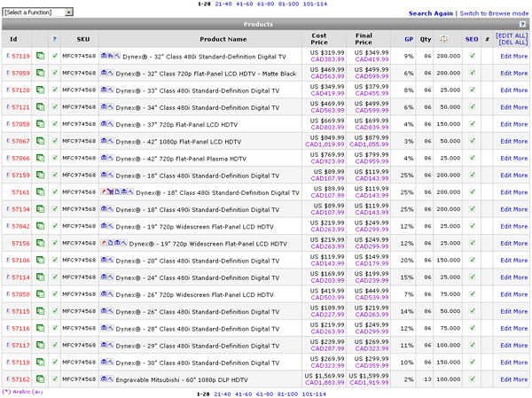Click the green copy icon for product 57162

[x=40, y=379]
